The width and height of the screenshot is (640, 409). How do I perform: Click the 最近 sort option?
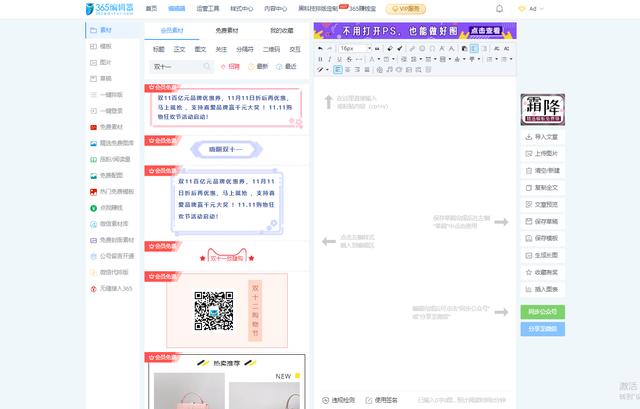(287, 67)
